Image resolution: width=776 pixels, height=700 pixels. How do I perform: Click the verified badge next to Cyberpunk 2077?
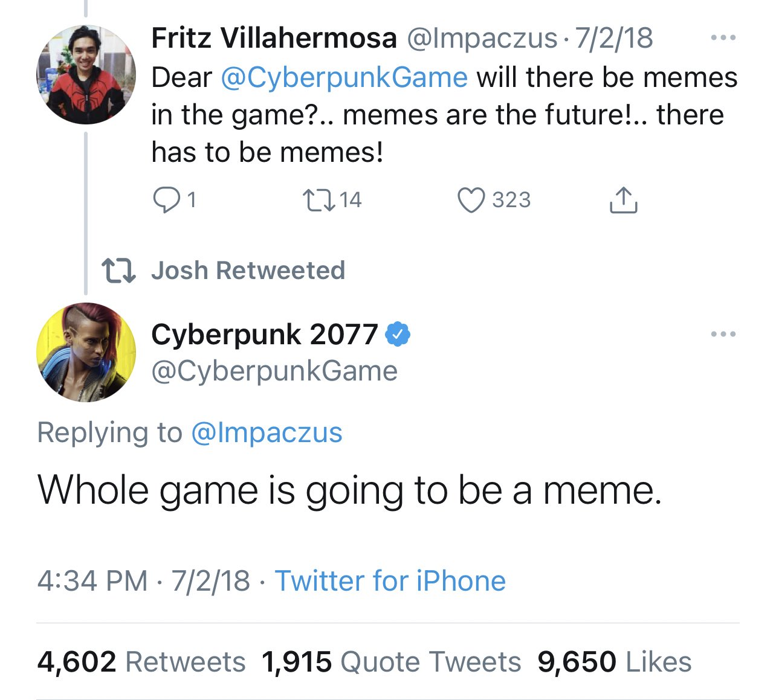(398, 334)
